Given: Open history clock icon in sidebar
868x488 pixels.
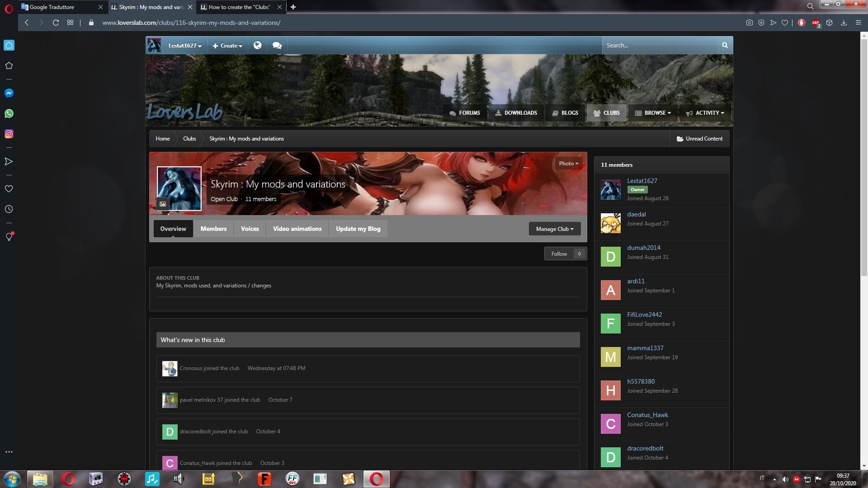Looking at the screenshot, I should 9,209.
